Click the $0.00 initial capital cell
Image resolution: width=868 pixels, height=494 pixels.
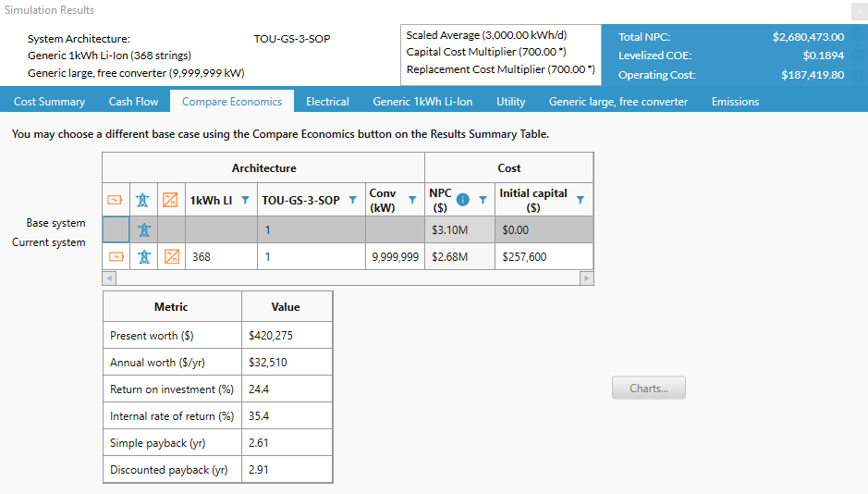(x=544, y=229)
